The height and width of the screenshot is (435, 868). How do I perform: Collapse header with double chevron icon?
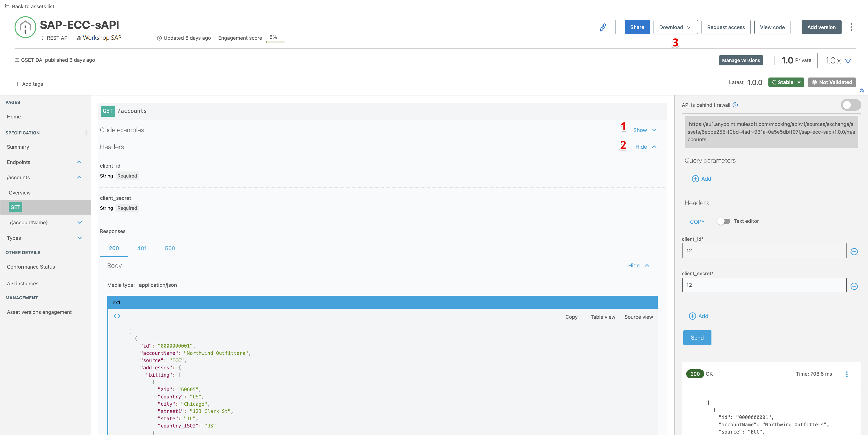(x=862, y=90)
